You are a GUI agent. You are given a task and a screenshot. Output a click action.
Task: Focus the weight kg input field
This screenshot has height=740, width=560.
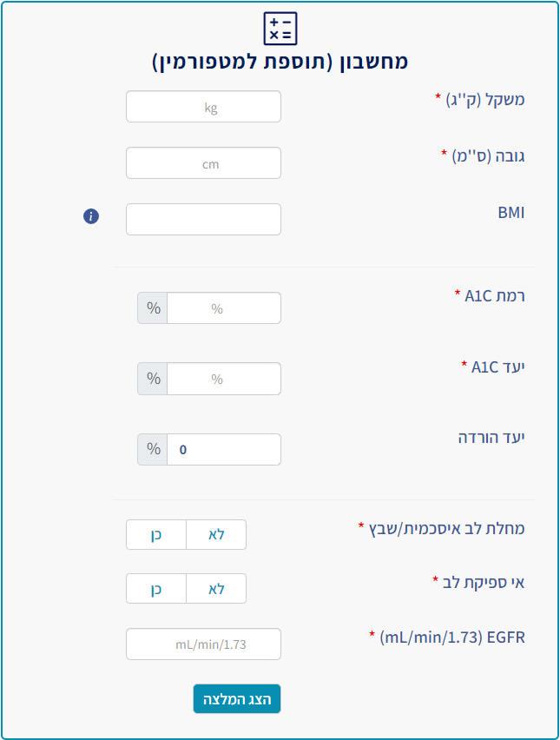coord(203,107)
